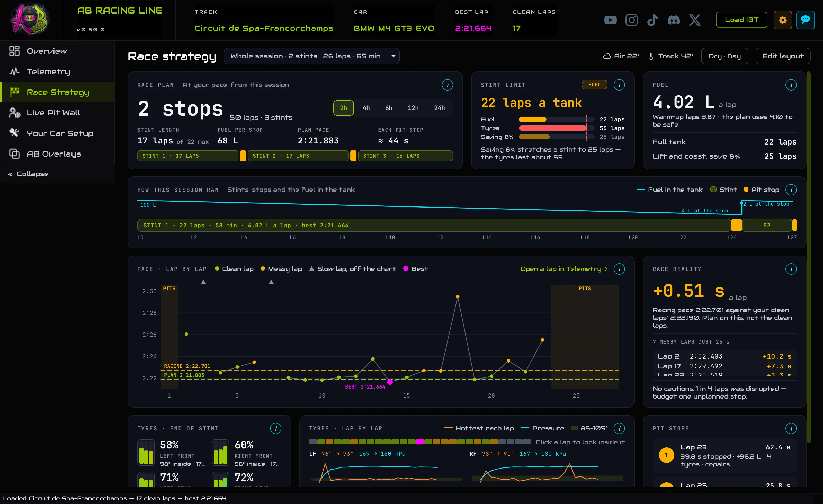Show info for the Race Plan card
Image resolution: width=823 pixels, height=504 pixels.
point(447,85)
